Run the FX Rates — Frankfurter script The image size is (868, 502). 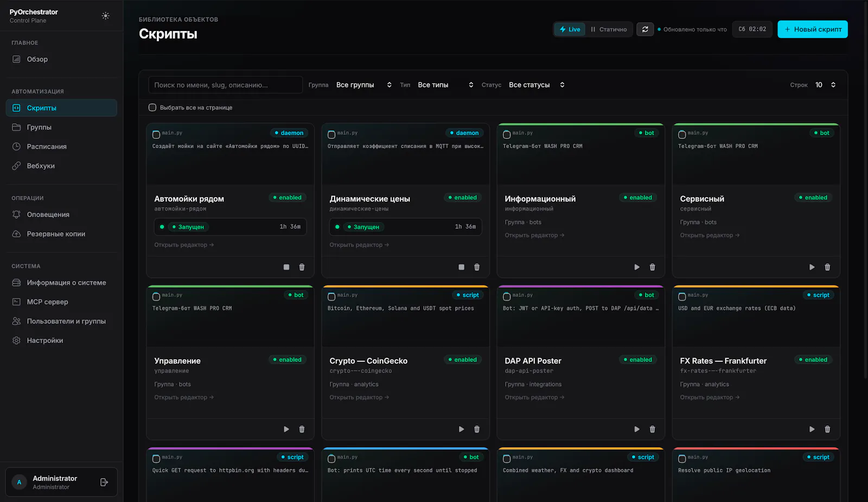point(812,429)
